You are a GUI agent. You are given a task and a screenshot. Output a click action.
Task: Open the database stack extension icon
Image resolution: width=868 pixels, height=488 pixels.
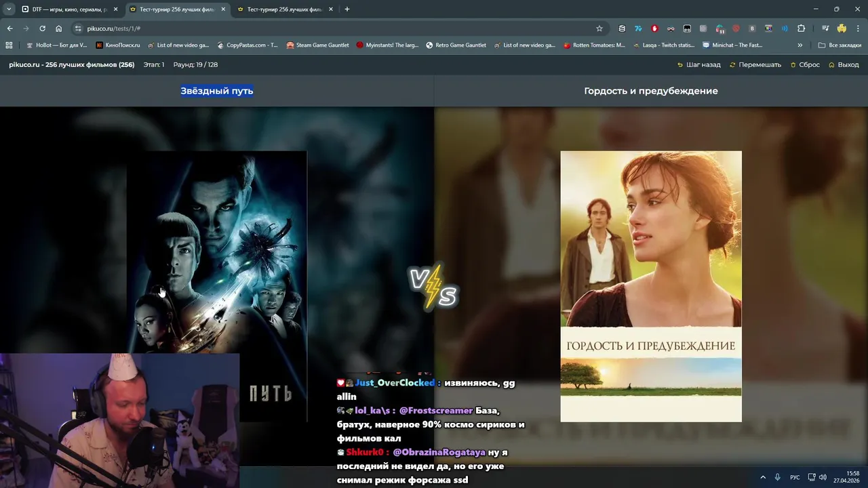[x=622, y=28]
